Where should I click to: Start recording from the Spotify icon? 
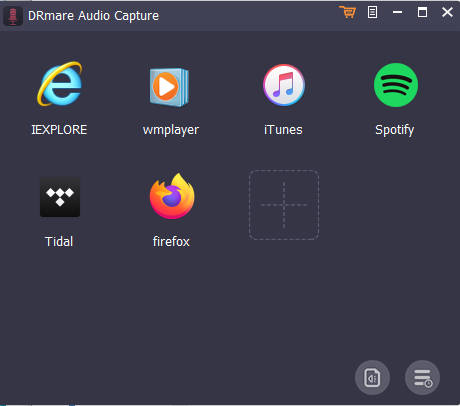(x=396, y=85)
